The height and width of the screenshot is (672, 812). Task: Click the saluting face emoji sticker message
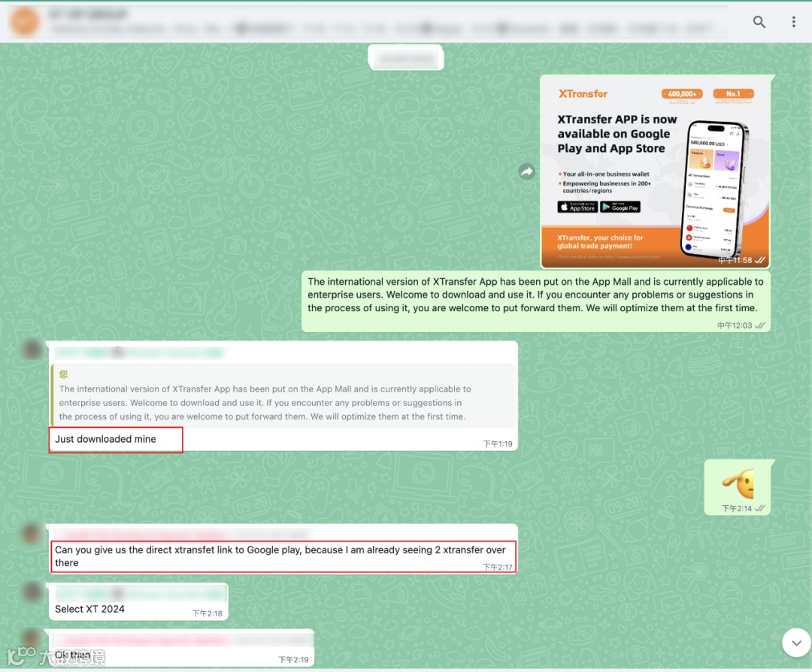tap(738, 483)
